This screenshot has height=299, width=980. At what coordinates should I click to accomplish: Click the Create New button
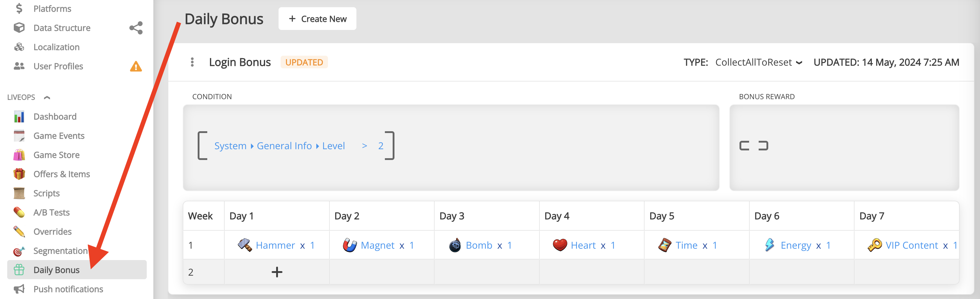pyautogui.click(x=317, y=18)
